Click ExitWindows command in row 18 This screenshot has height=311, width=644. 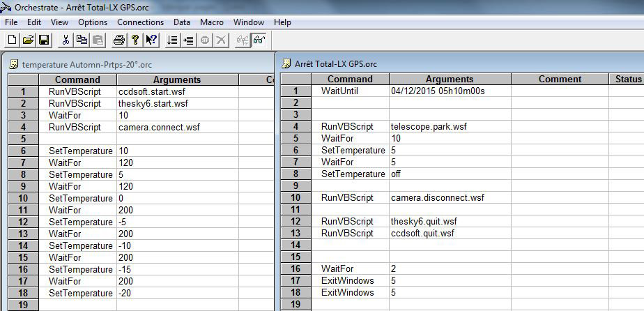pyautogui.click(x=350, y=292)
